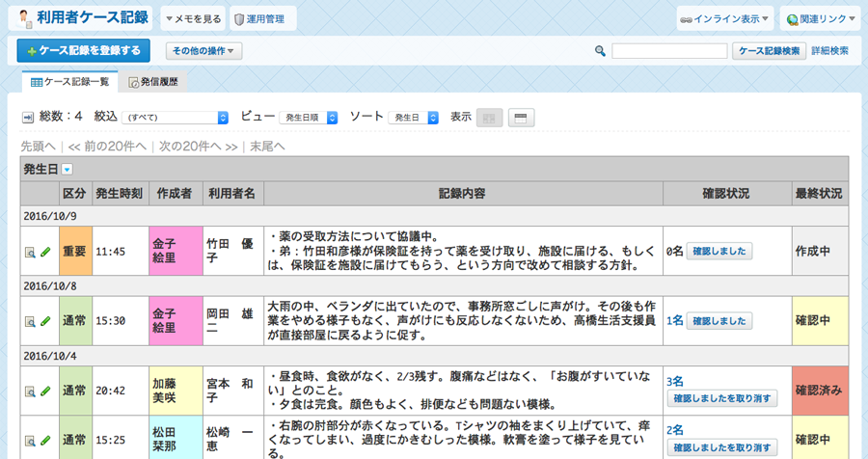Open the 絞込 (すべて) dropdown

point(175,118)
